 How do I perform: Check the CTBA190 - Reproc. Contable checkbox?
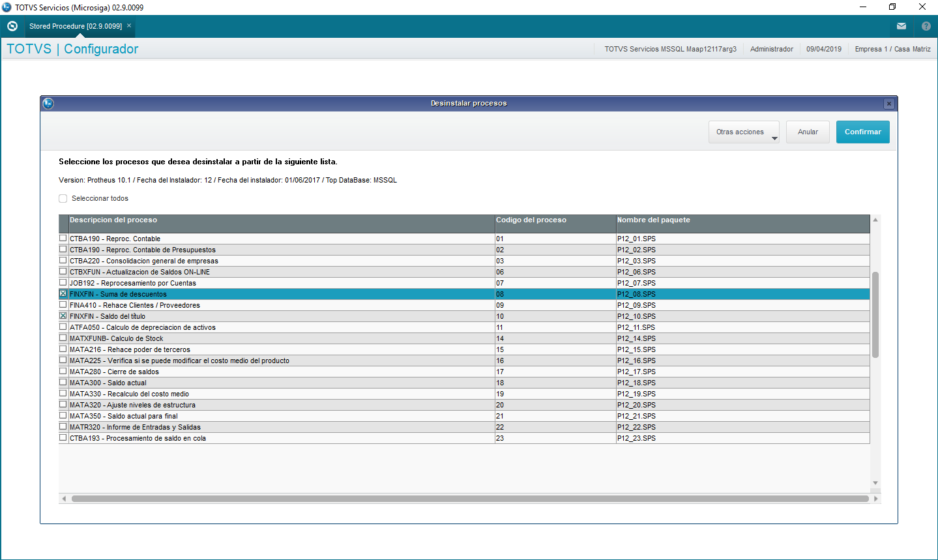[x=63, y=239]
